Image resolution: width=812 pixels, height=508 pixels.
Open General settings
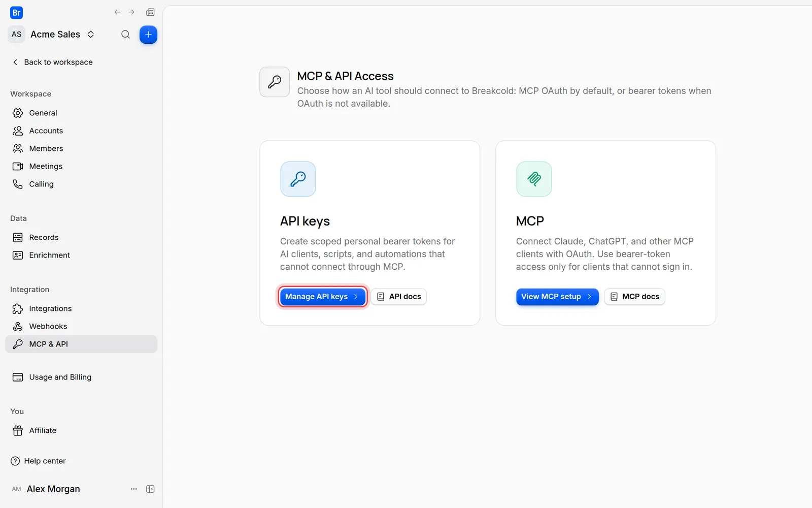tap(81, 113)
